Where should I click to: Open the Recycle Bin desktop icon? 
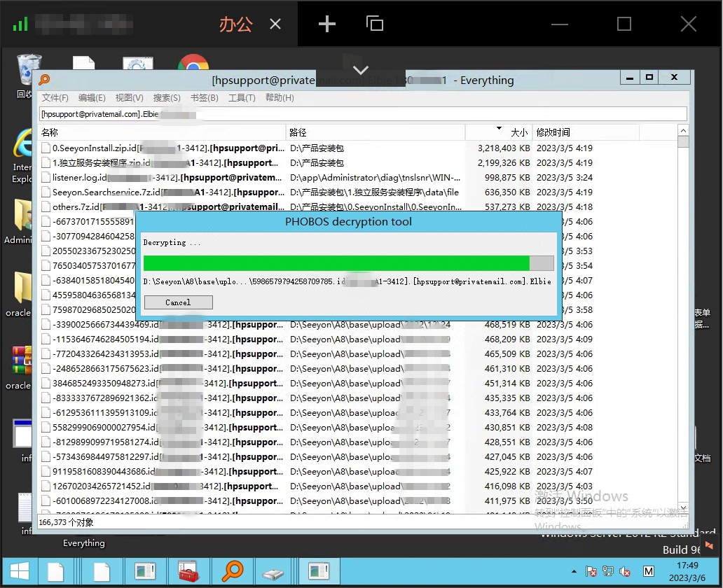pos(27,76)
